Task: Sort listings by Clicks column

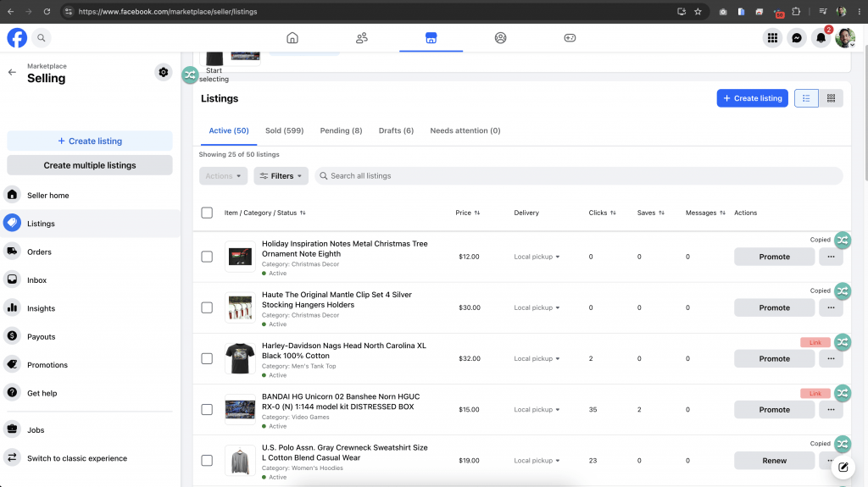Action: click(603, 213)
